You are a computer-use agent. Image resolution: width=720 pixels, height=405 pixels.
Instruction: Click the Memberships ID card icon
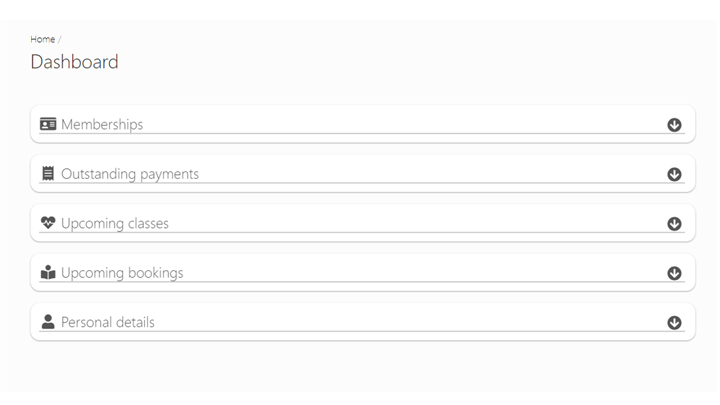tap(48, 124)
